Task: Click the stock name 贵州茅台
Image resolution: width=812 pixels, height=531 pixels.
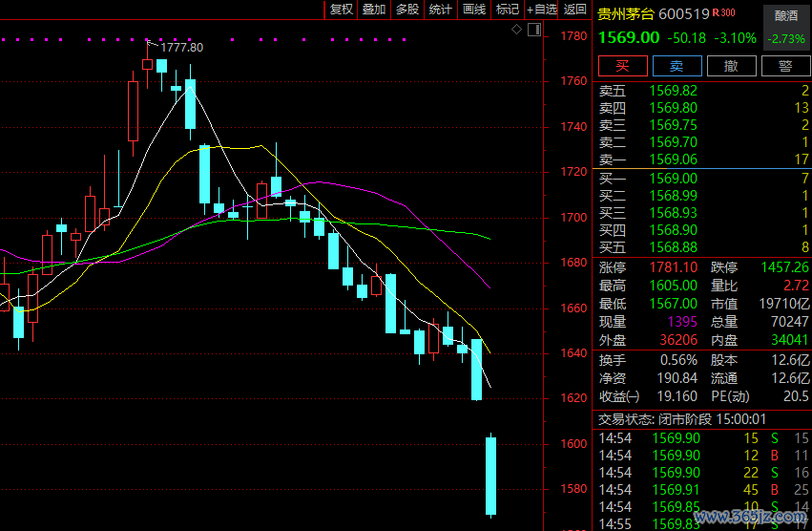Action: point(626,14)
